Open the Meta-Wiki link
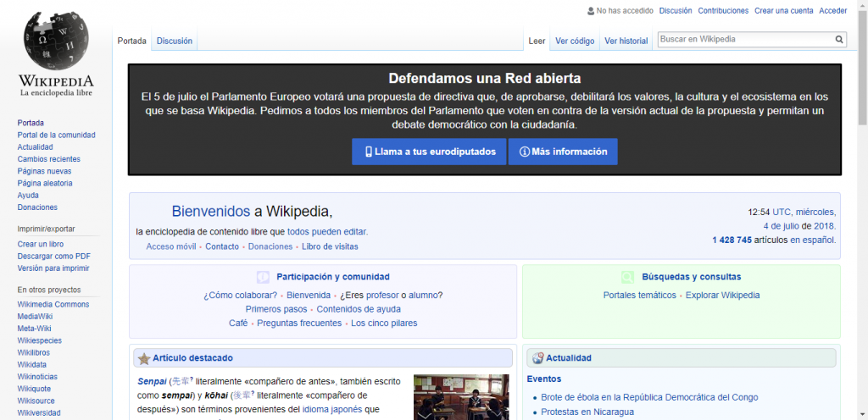868x420 pixels. coord(34,329)
